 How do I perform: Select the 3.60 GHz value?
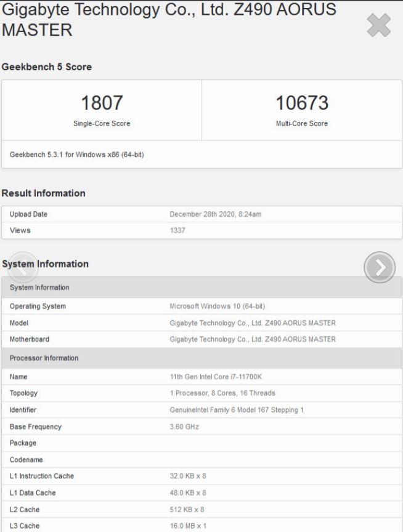(184, 427)
